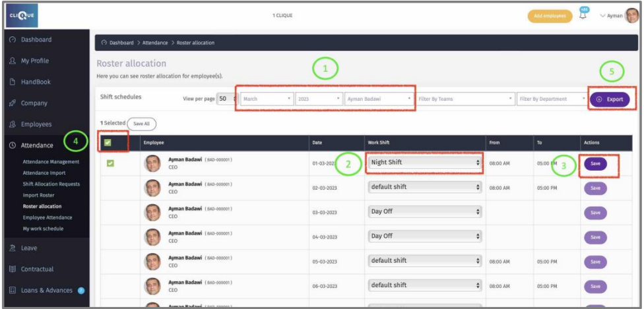Click the HandBook sidebar icon

pyautogui.click(x=13, y=82)
